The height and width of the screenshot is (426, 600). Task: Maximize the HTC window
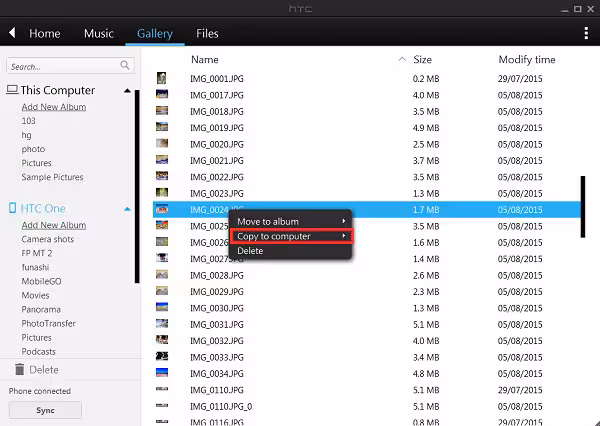click(x=577, y=9)
